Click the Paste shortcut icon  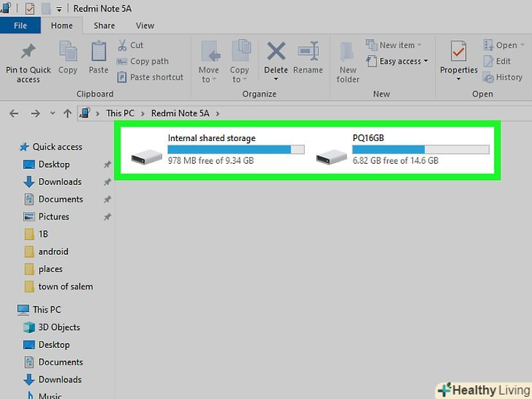pos(122,77)
